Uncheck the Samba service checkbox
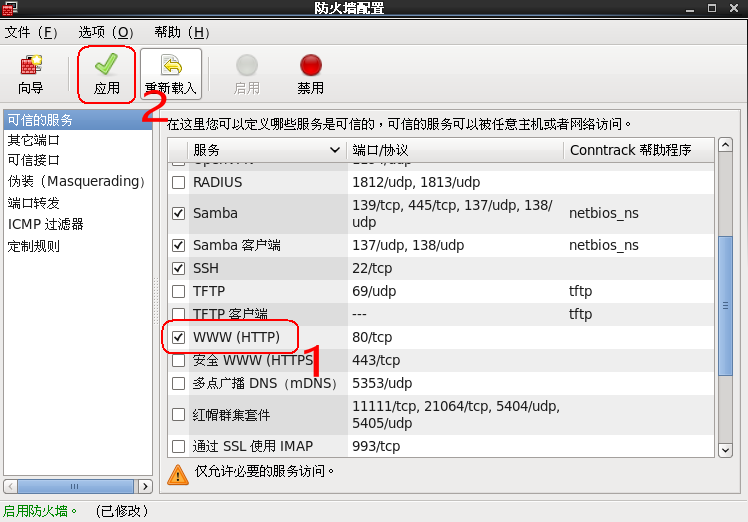This screenshot has height=522, width=748. (x=178, y=213)
